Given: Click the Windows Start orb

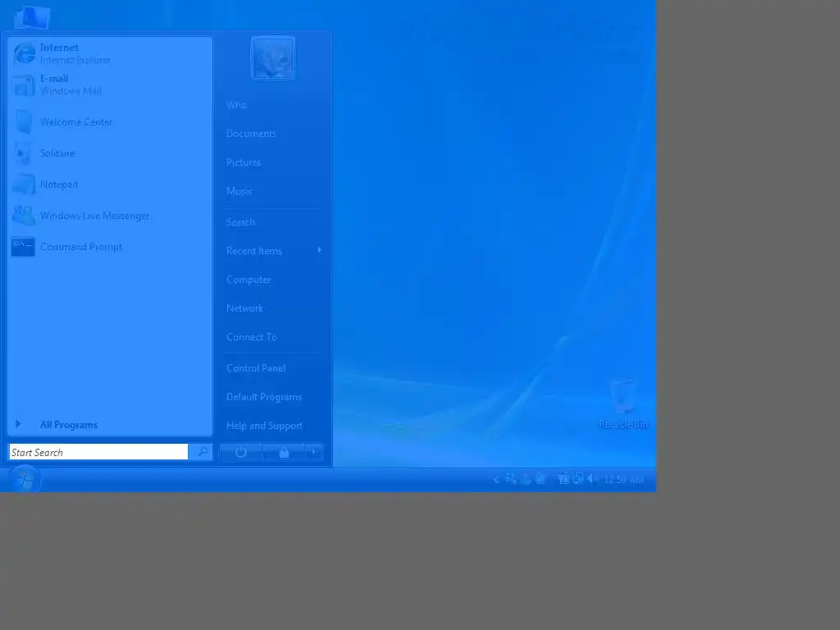Looking at the screenshot, I should click(24, 479).
